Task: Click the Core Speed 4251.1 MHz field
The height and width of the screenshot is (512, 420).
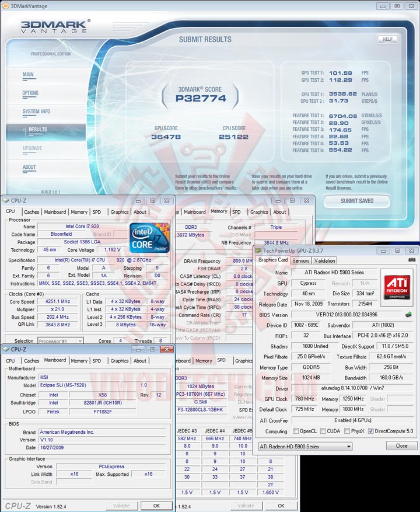Action: point(58,301)
